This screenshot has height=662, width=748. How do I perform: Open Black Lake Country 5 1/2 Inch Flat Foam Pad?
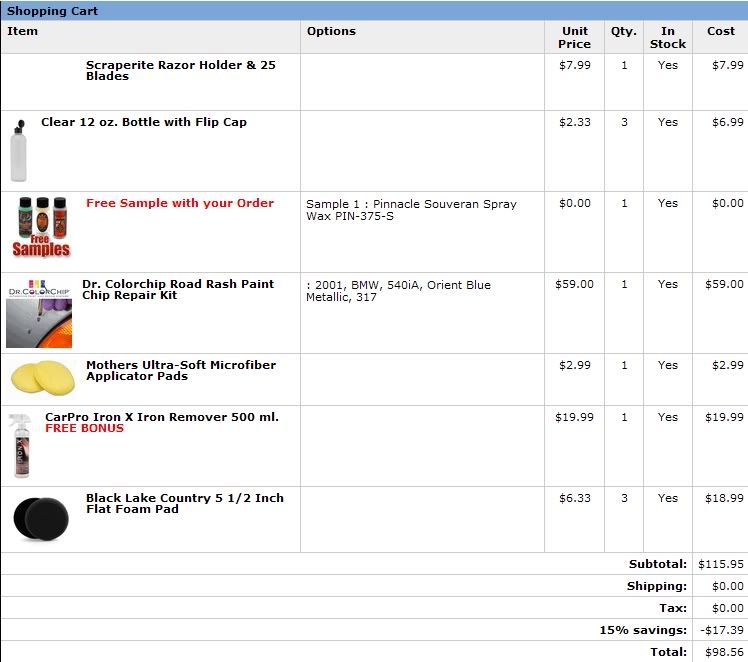tap(185, 504)
